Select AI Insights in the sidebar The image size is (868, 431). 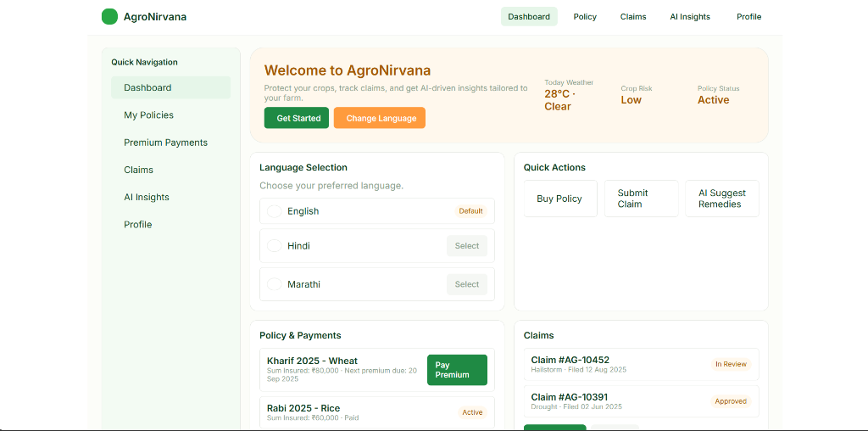click(170, 197)
